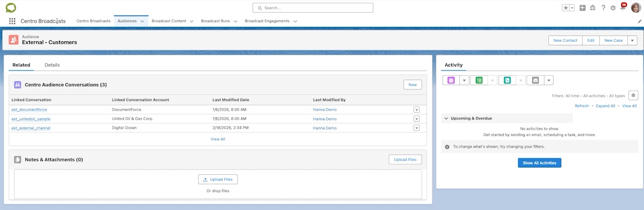Click the favorites star icon
This screenshot has width=644, height=210.
pos(566,8)
